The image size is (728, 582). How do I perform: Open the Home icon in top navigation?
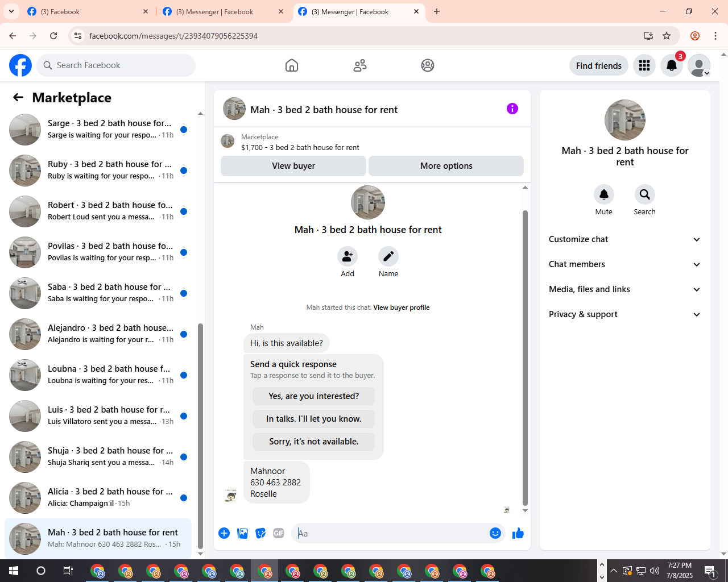coord(292,65)
